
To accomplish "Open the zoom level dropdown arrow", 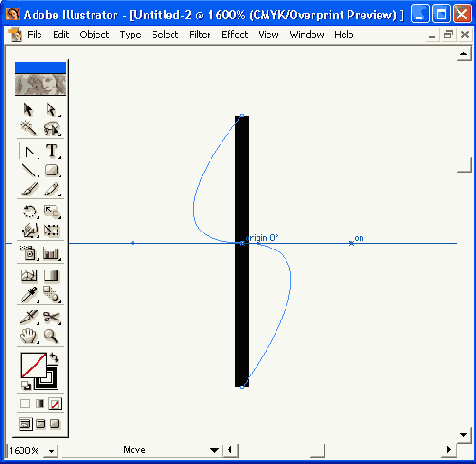I will [x=51, y=451].
